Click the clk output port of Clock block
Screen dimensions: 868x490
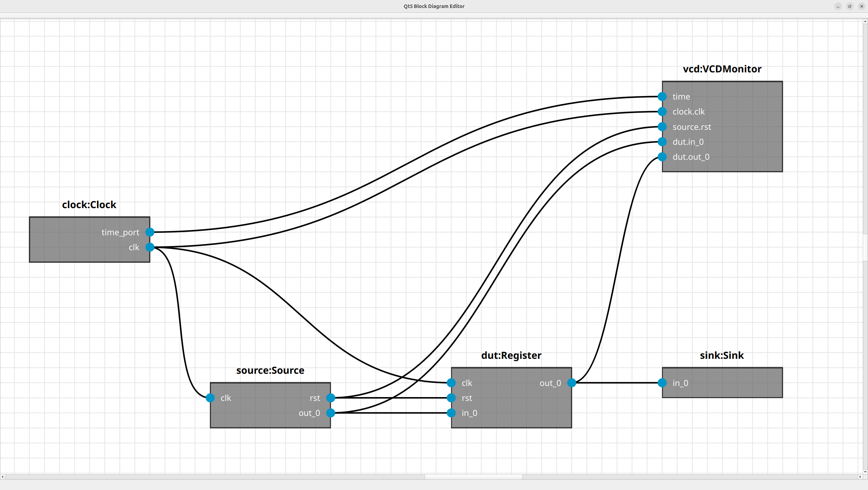click(150, 247)
